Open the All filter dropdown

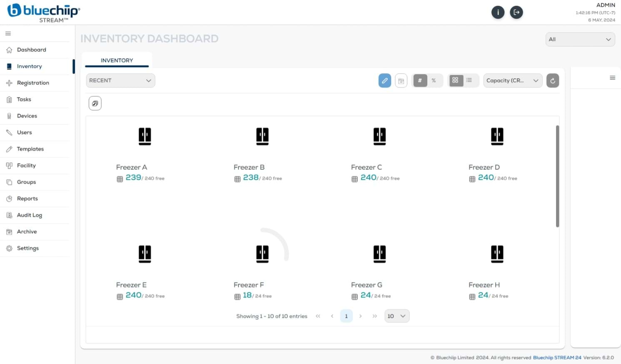point(580,39)
